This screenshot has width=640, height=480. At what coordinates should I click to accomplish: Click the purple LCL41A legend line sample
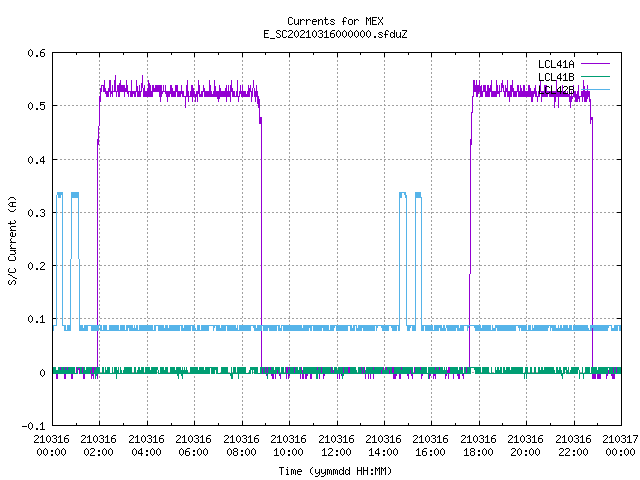tap(595, 64)
